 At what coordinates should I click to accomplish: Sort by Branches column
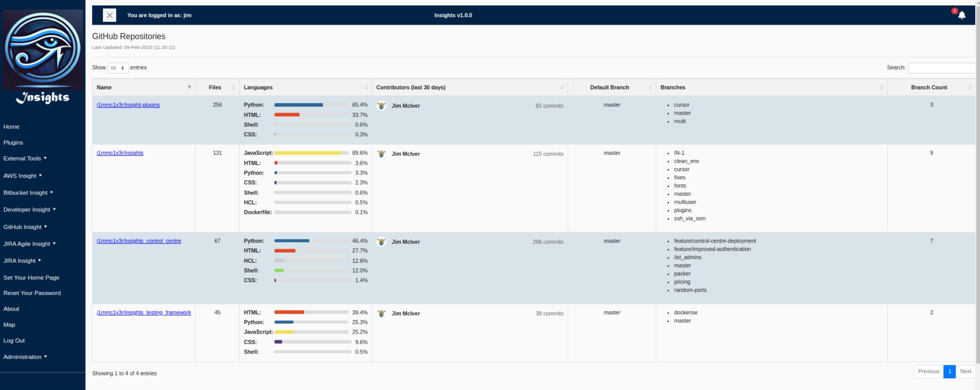point(772,87)
